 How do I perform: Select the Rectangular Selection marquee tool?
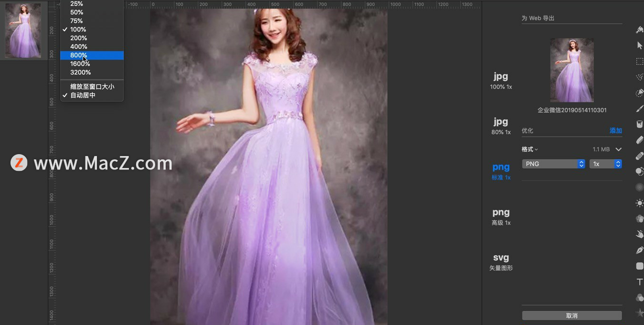(x=640, y=61)
